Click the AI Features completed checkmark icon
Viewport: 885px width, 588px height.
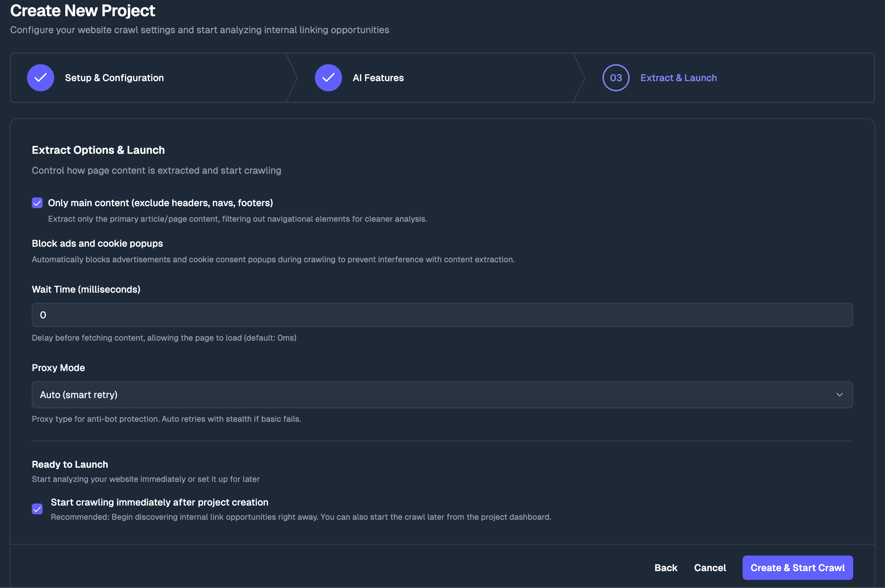tap(328, 78)
